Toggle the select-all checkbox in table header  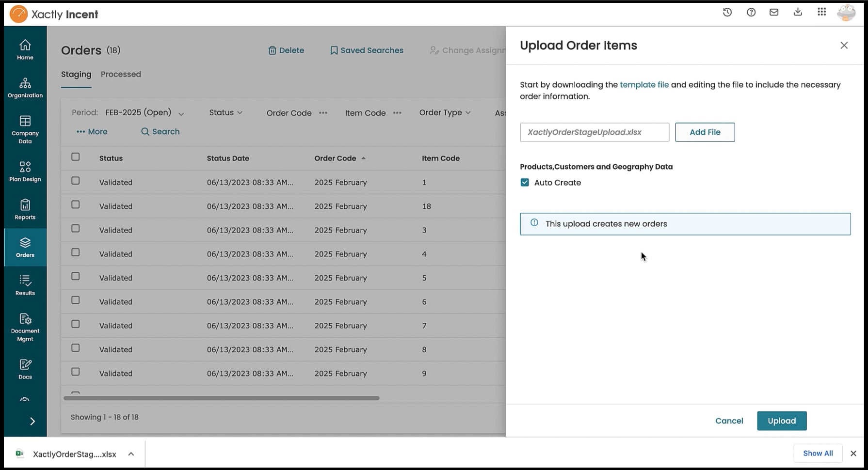point(75,157)
